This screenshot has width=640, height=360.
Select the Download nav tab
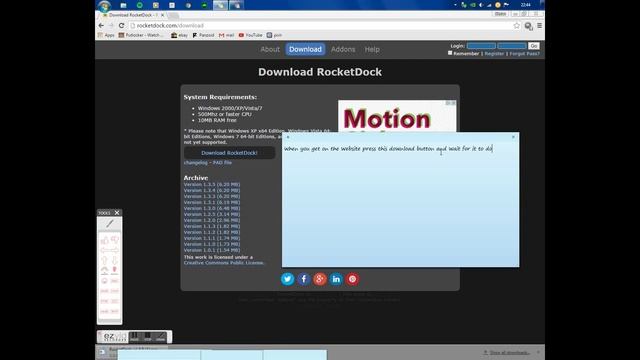[x=305, y=49]
